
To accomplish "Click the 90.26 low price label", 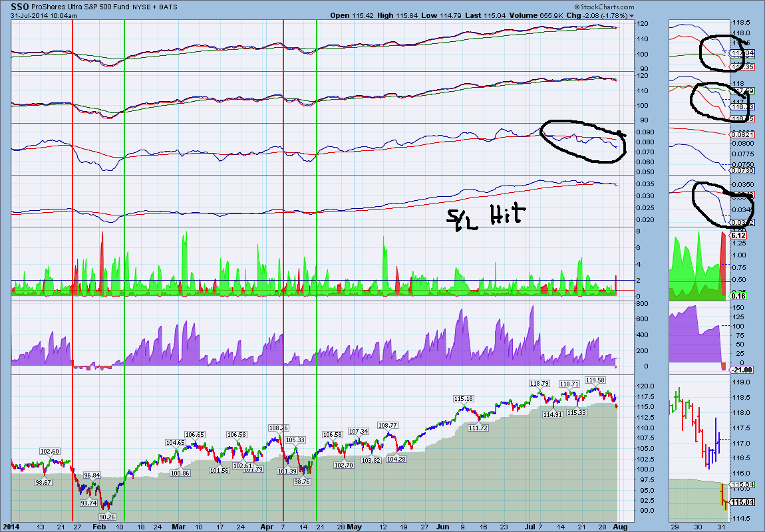I will (x=107, y=517).
